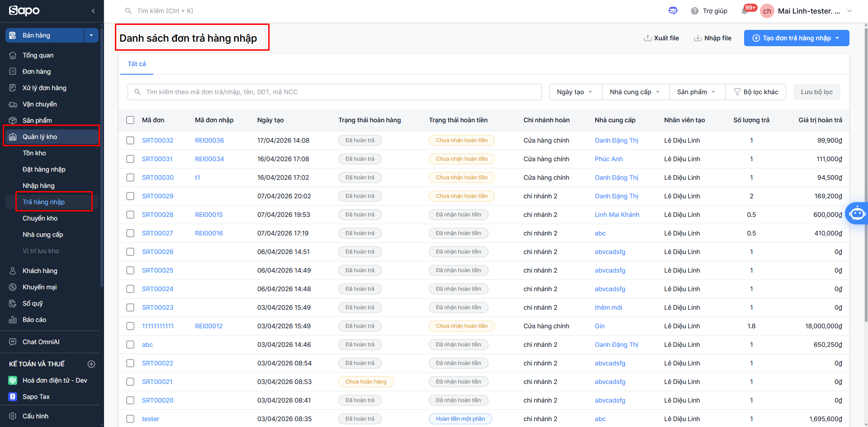Expand the Ngày tạo filter dropdown
This screenshot has height=427, width=868.
[x=575, y=92]
